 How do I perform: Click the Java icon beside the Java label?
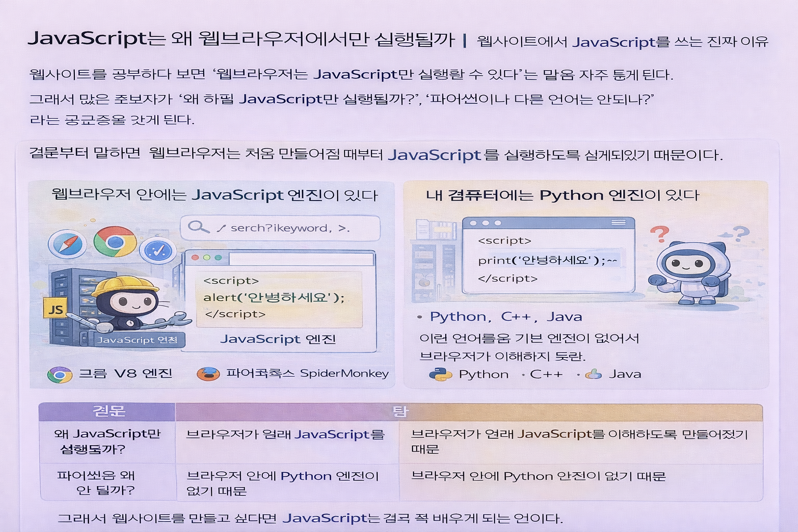[x=593, y=374]
